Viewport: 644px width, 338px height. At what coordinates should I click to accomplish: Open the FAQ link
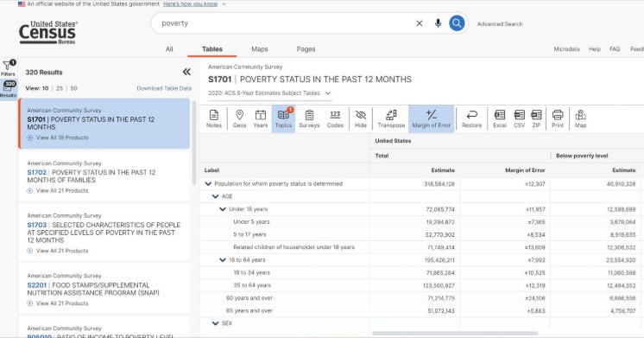[x=615, y=49]
